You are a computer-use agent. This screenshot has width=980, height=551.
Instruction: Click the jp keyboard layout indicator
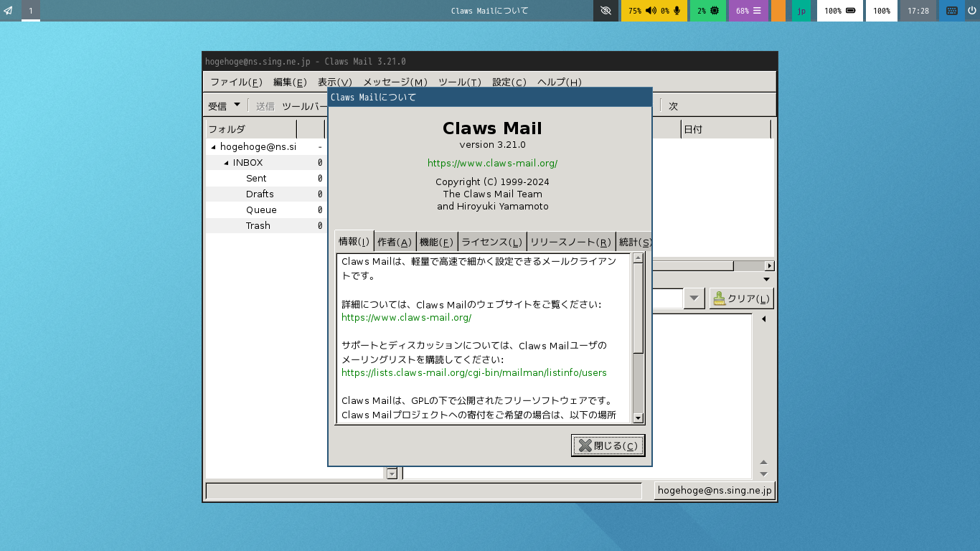click(x=801, y=11)
